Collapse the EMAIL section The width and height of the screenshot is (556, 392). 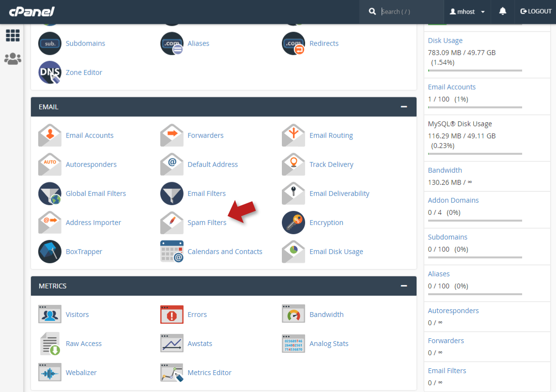(x=404, y=106)
